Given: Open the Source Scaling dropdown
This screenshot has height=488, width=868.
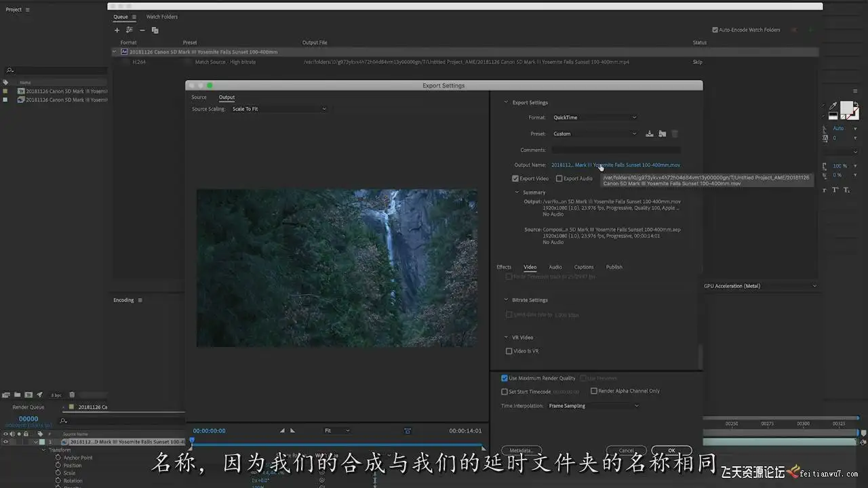Looking at the screenshot, I should tap(278, 109).
